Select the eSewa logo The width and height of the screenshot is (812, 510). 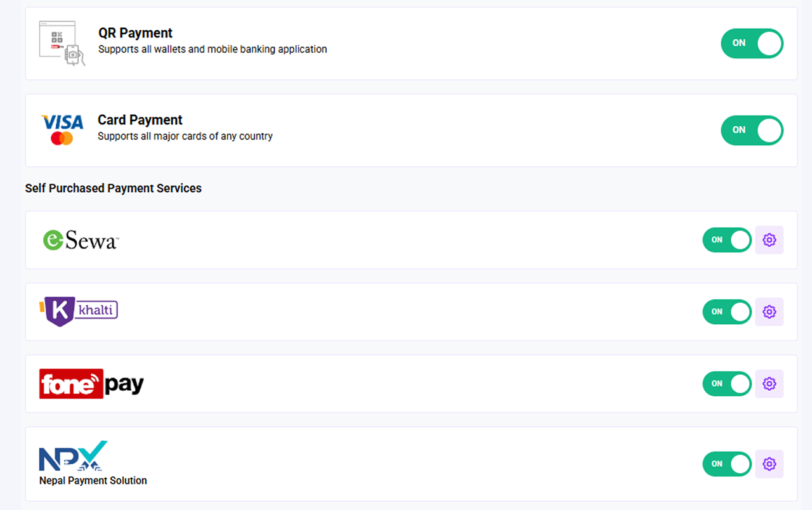point(81,240)
